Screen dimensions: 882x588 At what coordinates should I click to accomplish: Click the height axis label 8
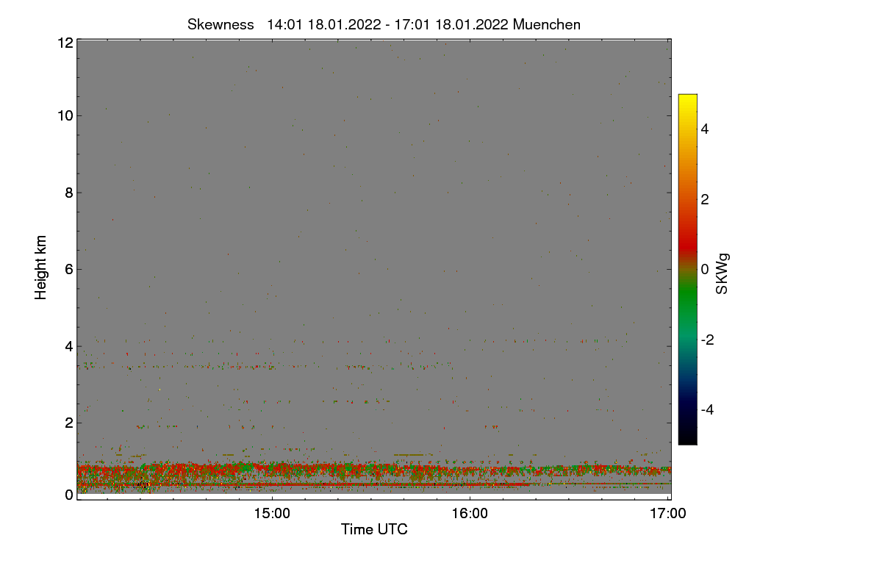68,193
